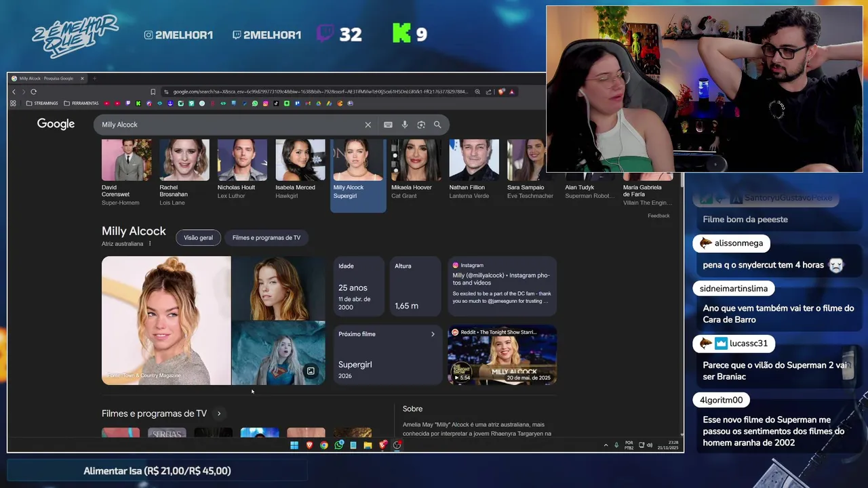Click chat username alissonmega
The width and height of the screenshot is (868, 488).
(x=738, y=243)
